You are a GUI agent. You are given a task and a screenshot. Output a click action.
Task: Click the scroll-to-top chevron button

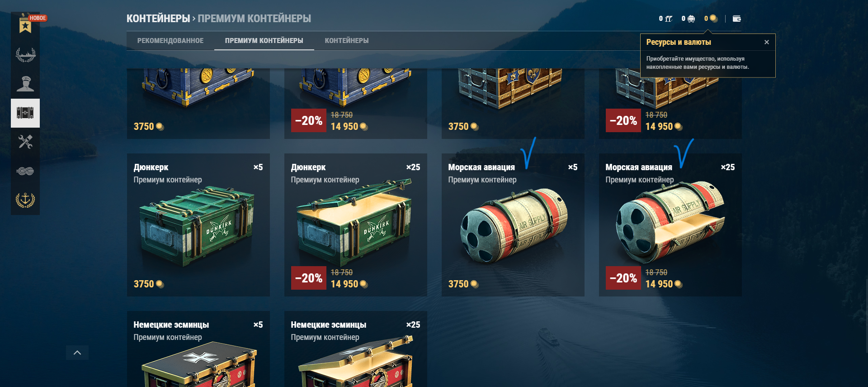pos(77,353)
